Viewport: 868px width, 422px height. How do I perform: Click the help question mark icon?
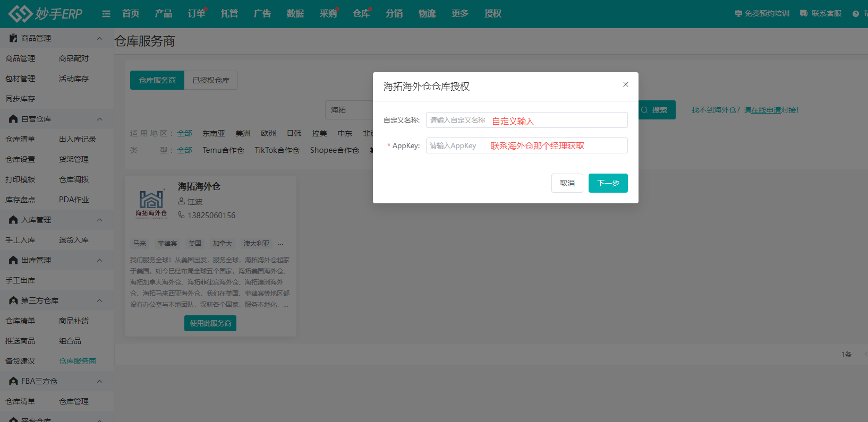coord(856,14)
